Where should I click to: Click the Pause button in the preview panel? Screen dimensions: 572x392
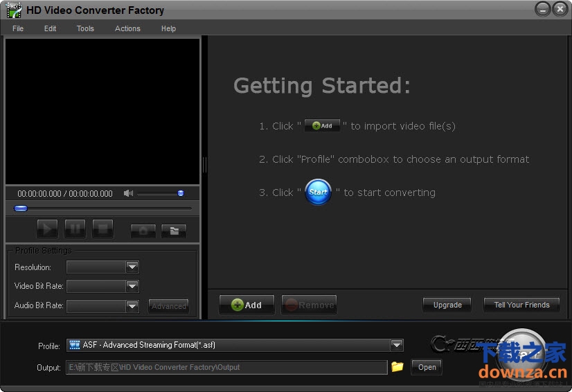click(75, 229)
